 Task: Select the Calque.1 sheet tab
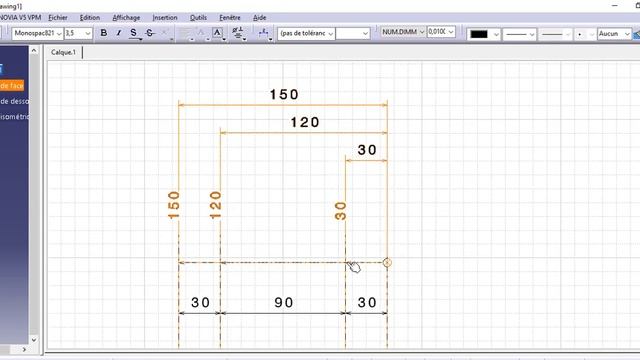click(64, 52)
